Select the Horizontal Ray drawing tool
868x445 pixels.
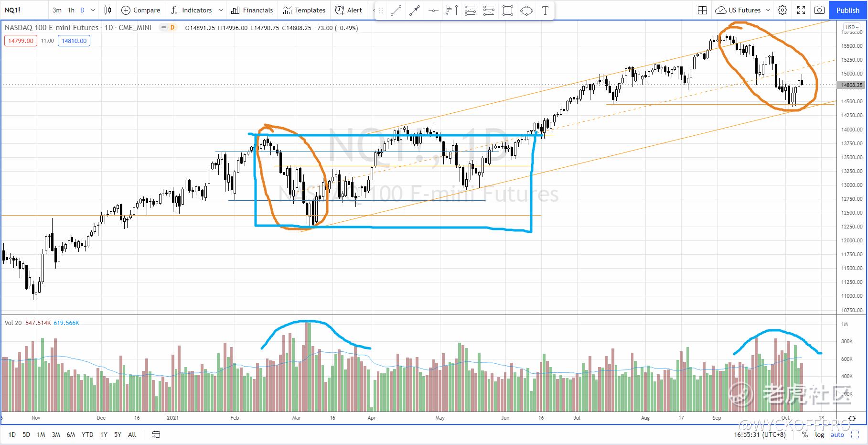(x=433, y=11)
